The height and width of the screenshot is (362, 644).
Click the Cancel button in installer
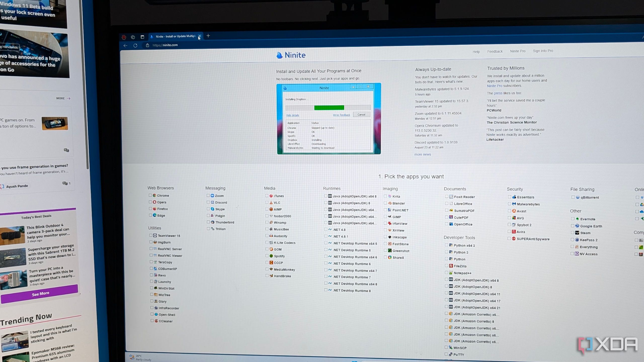tap(362, 114)
